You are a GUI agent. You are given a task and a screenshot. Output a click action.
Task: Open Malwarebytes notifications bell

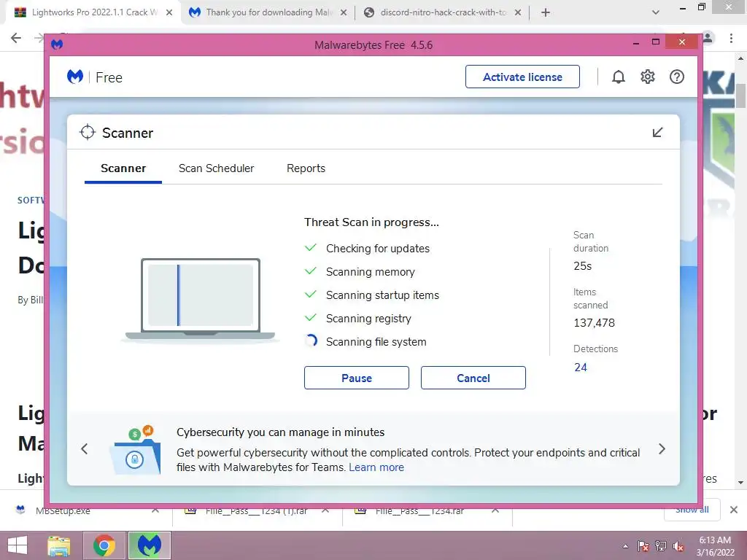(618, 77)
